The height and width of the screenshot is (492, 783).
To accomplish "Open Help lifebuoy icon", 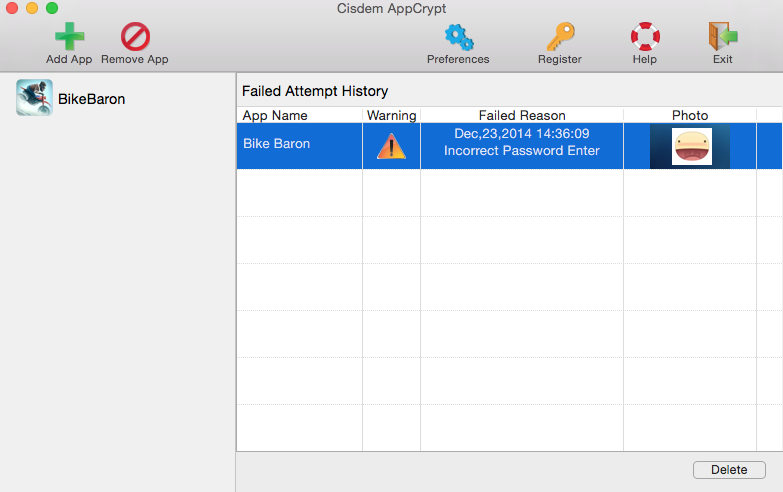I will point(645,37).
